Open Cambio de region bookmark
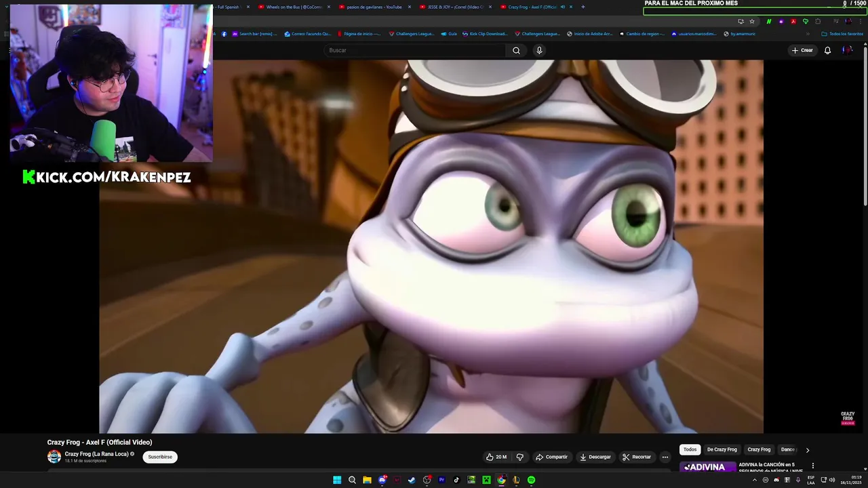 [x=642, y=33]
